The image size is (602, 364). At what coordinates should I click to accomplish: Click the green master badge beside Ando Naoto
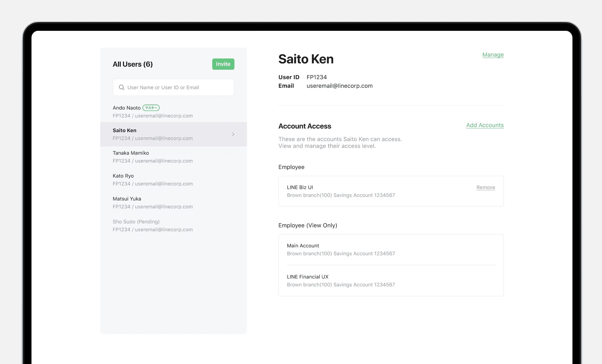pyautogui.click(x=151, y=108)
